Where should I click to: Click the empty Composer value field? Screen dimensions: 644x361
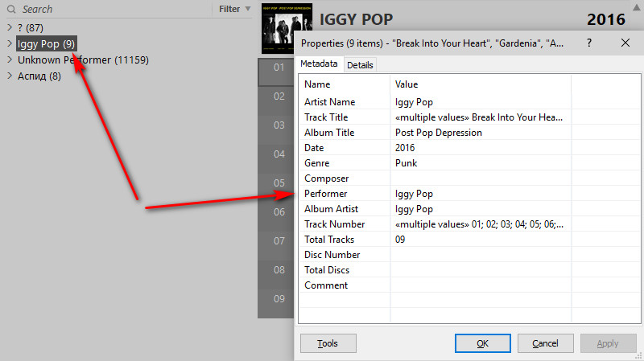click(x=479, y=178)
